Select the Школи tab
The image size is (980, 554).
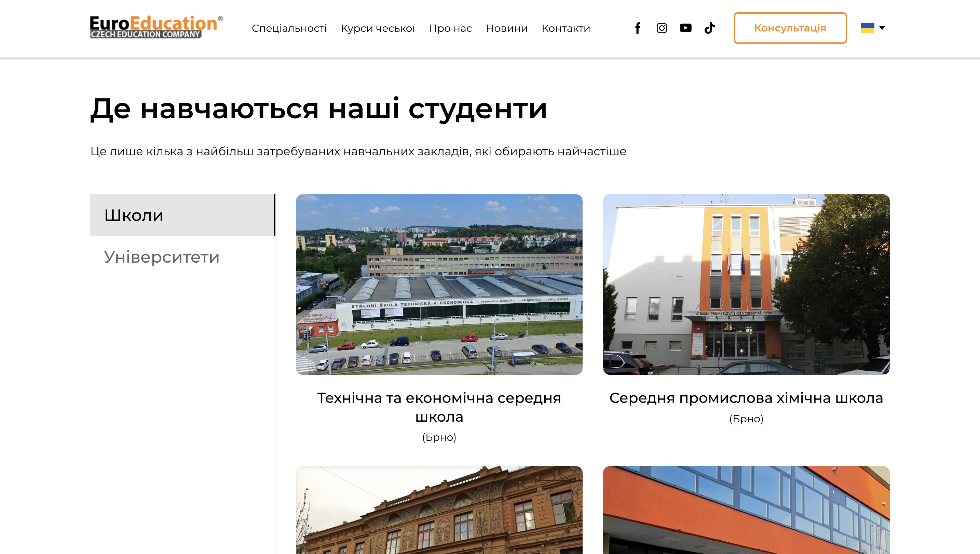click(182, 215)
